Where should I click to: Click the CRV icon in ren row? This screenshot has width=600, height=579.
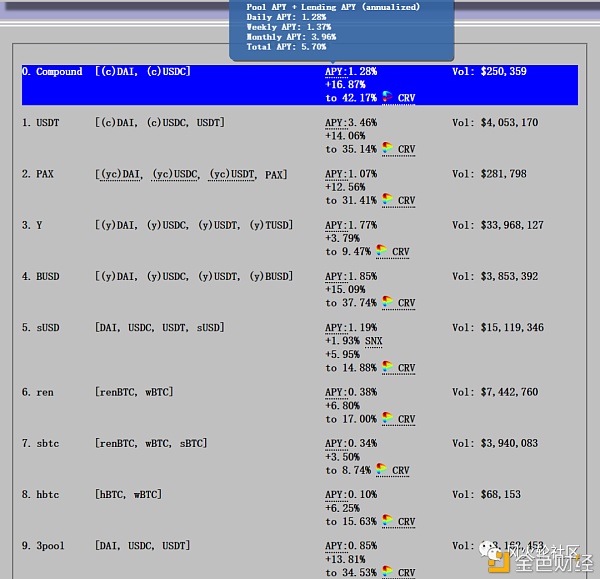point(387,418)
